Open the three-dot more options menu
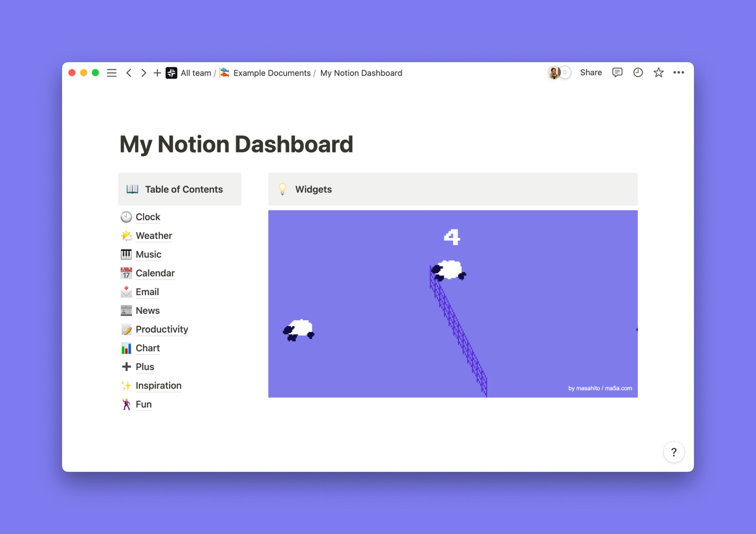The width and height of the screenshot is (756, 534). pyautogui.click(x=679, y=72)
